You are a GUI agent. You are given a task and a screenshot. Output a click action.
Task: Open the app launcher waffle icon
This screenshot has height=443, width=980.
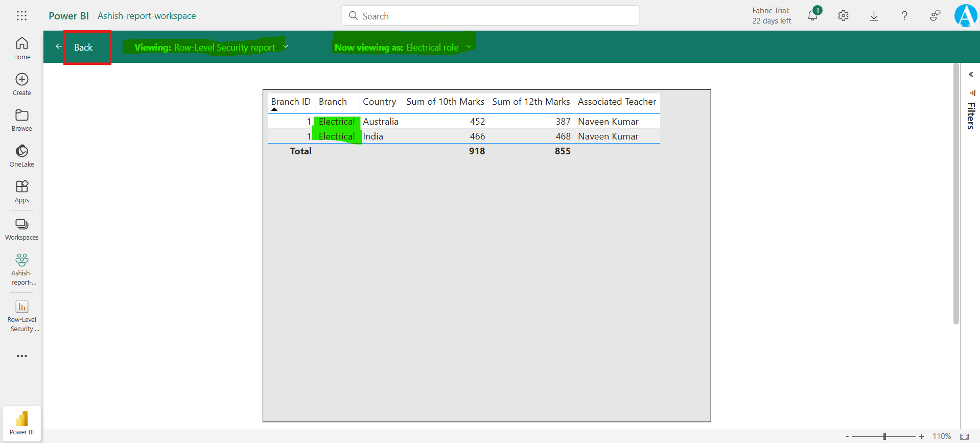[21, 16]
